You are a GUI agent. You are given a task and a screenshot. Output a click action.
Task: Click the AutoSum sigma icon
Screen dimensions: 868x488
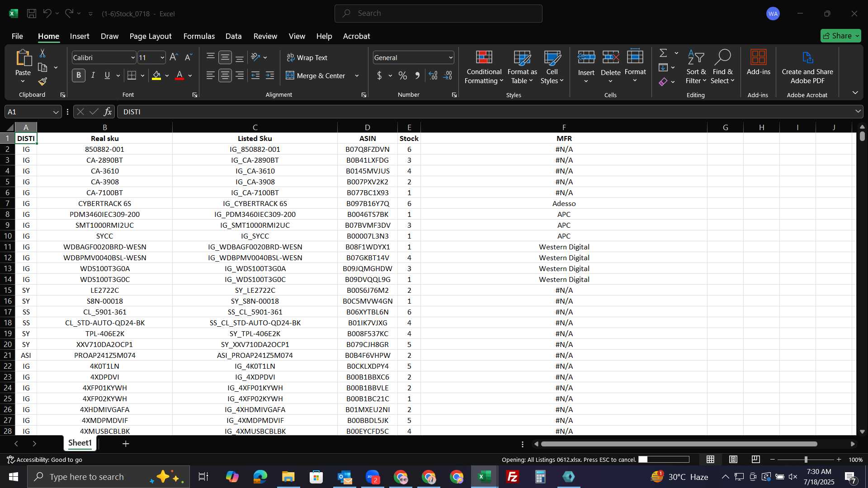(663, 53)
